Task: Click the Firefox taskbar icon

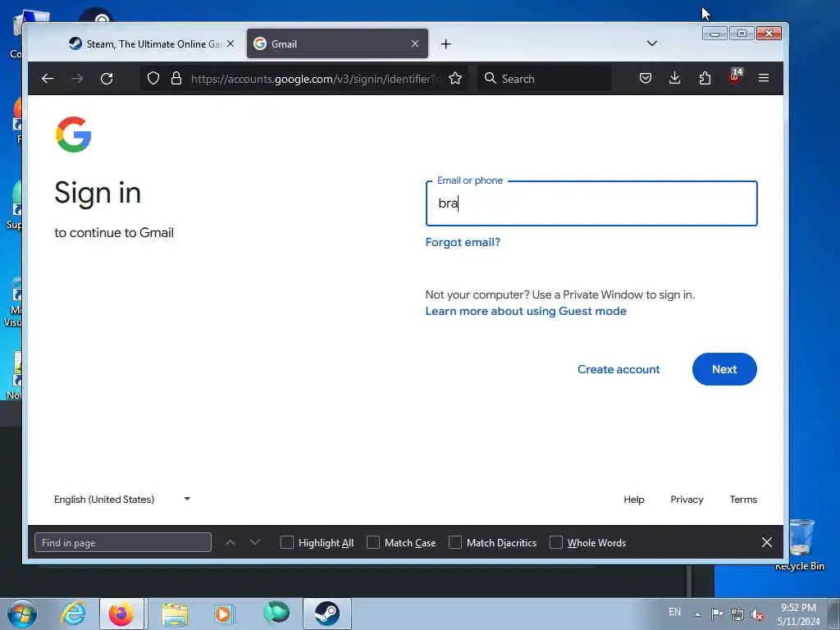Action: pos(121,614)
